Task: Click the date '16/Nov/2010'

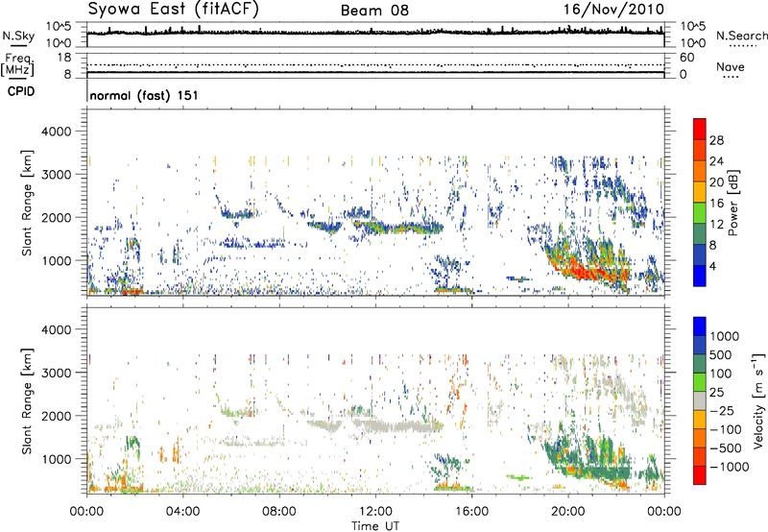Action: pos(613,10)
